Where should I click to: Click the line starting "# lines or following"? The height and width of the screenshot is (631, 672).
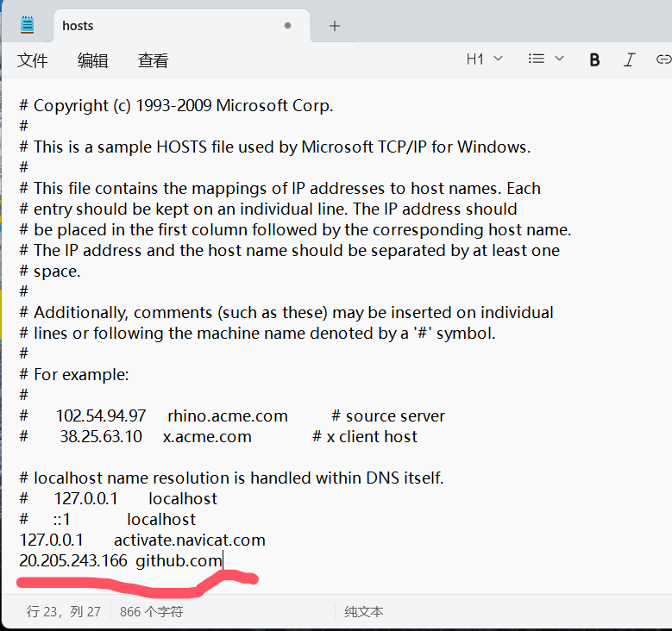257,334
